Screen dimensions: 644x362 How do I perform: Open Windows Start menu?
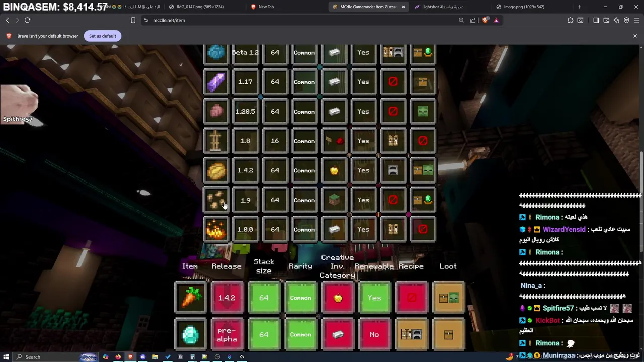coord(7,357)
